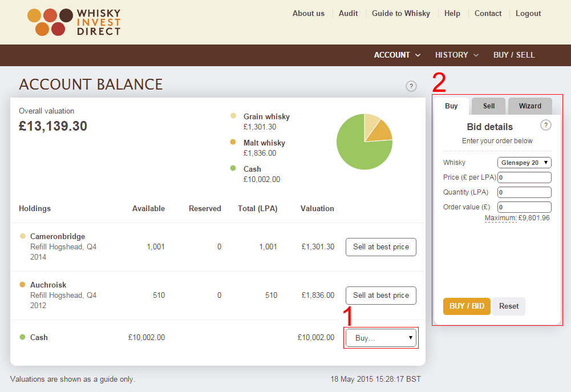Expand the ACCOUNT menu
Viewport: 571px width, 392px height.
tap(397, 55)
